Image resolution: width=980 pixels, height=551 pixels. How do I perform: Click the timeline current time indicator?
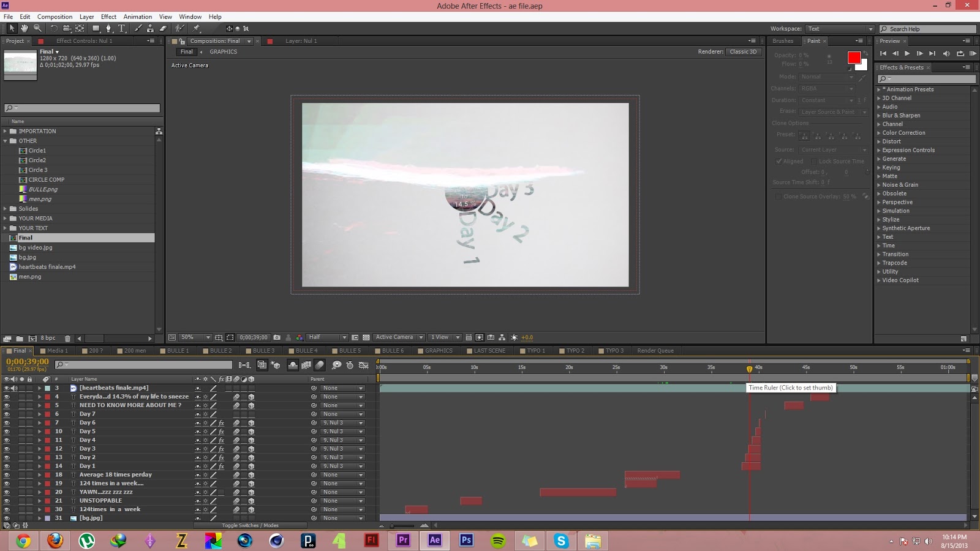pos(749,369)
